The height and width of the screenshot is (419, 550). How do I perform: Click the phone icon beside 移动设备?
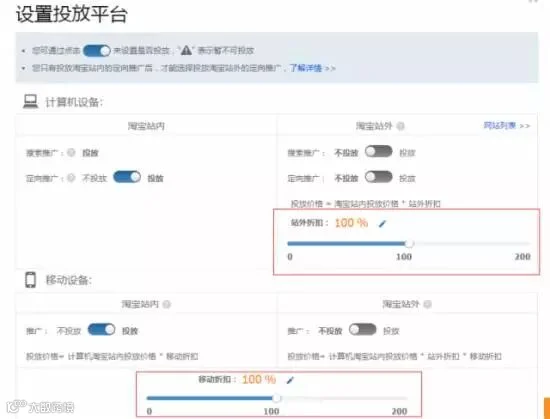pyautogui.click(x=31, y=280)
